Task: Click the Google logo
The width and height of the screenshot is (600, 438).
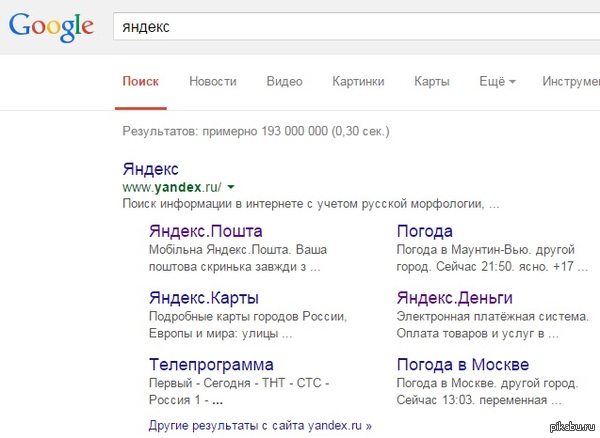Action: click(51, 27)
